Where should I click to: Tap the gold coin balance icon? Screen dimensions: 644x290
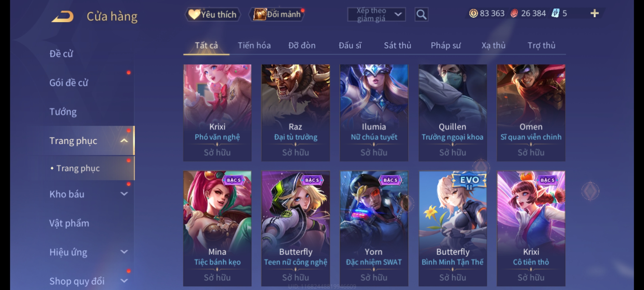coord(473,13)
